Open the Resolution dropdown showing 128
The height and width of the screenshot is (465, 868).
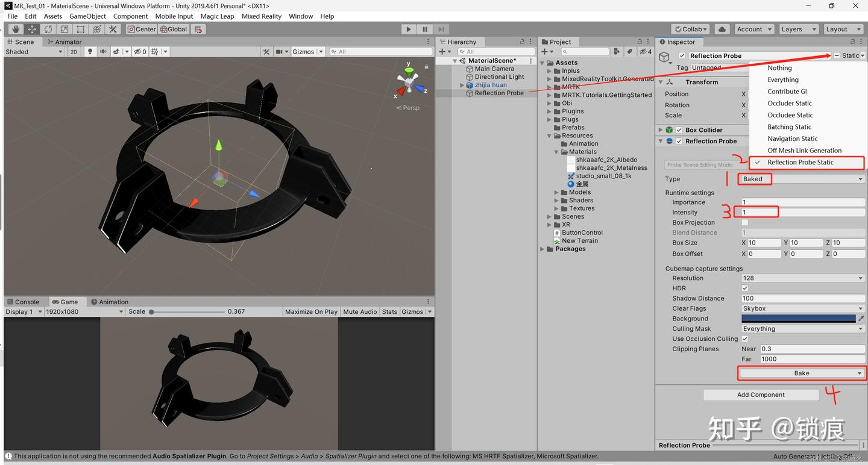coord(803,278)
